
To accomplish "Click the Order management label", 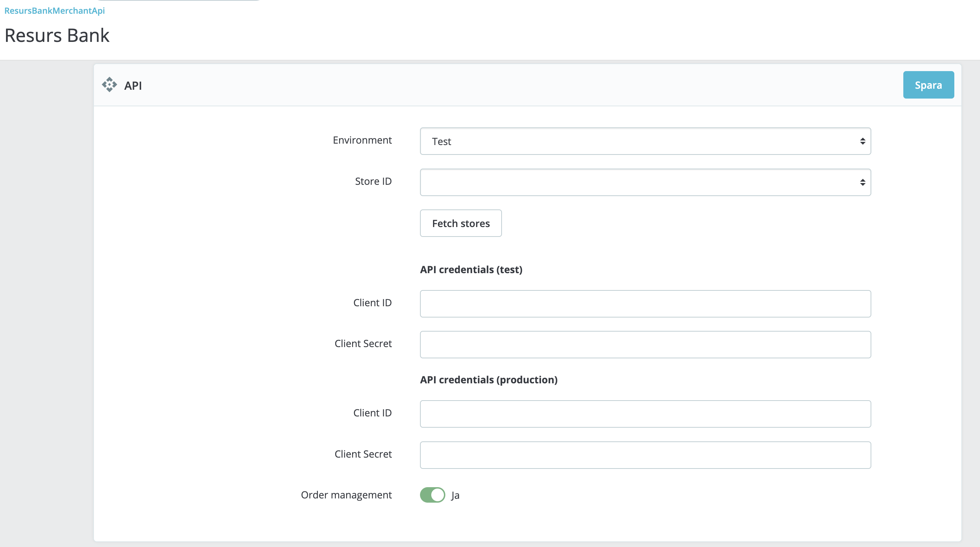I will pos(346,495).
